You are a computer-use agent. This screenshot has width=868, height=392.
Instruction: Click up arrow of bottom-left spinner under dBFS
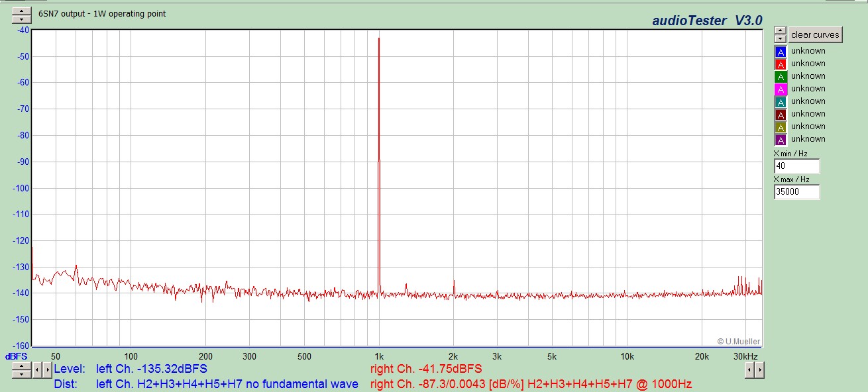[22, 366]
